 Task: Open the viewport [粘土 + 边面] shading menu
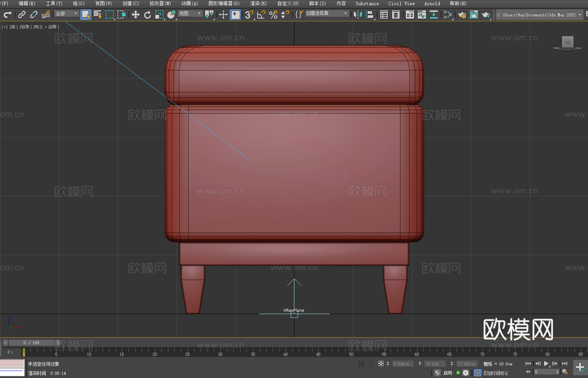[46, 27]
